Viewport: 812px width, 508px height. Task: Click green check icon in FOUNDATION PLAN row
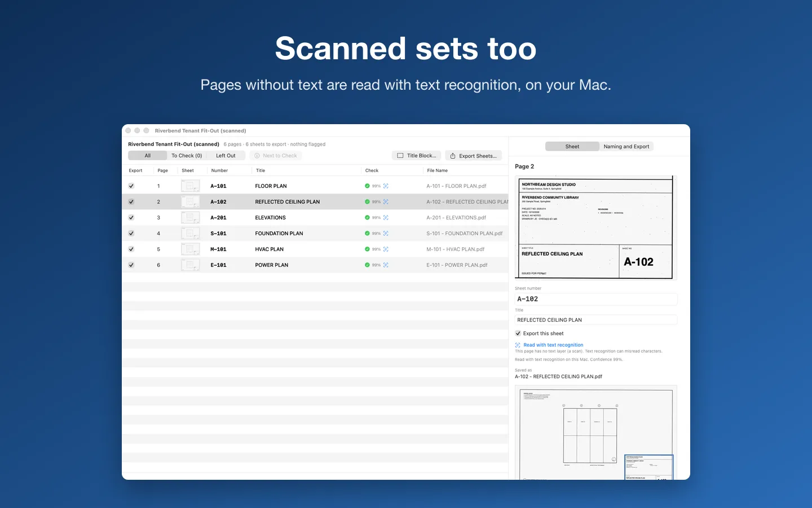pyautogui.click(x=367, y=233)
